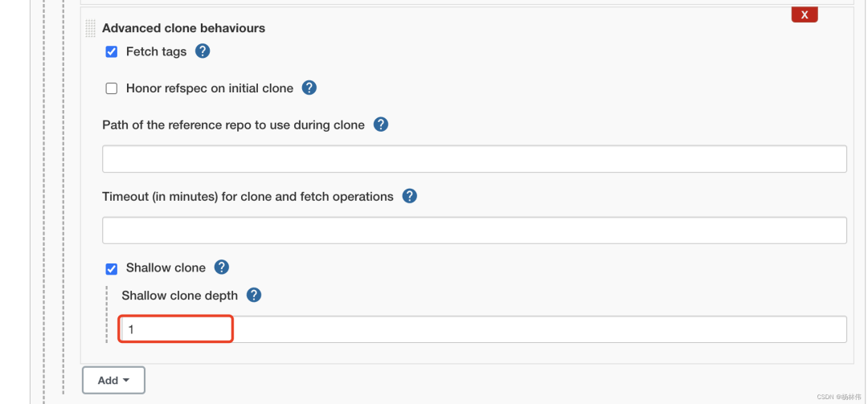
Task: Show help for Honor refspec on initial clone
Action: 309,88
